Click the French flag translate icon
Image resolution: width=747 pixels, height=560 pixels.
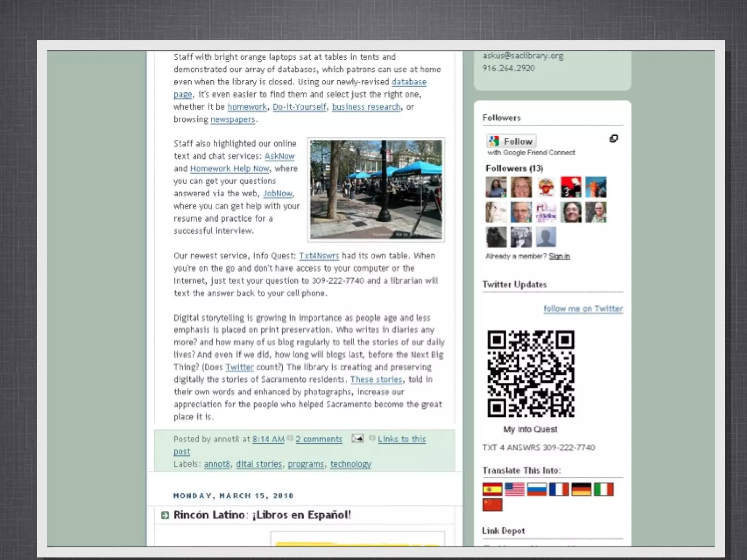(559, 489)
